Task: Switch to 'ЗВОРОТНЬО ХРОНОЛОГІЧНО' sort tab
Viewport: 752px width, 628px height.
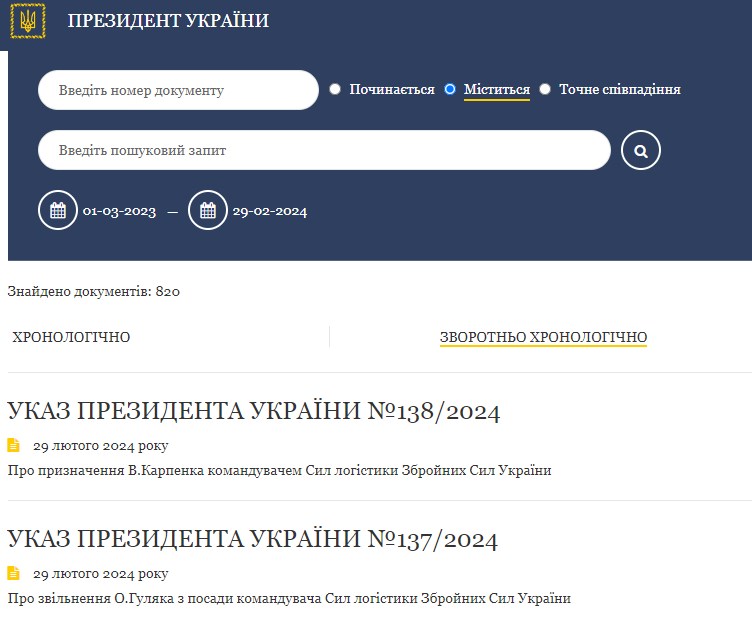Action: pyautogui.click(x=543, y=337)
